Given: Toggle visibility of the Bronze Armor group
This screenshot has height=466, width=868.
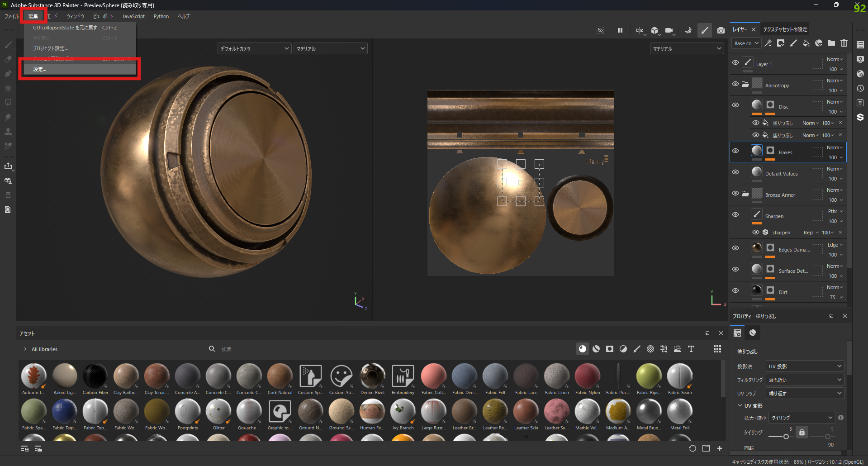Looking at the screenshot, I should (x=735, y=194).
